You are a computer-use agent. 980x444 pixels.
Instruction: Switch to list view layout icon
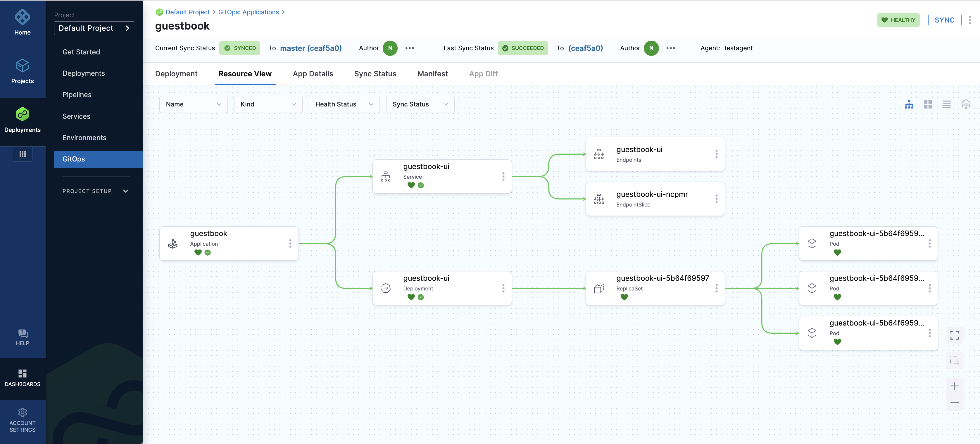[x=946, y=104]
